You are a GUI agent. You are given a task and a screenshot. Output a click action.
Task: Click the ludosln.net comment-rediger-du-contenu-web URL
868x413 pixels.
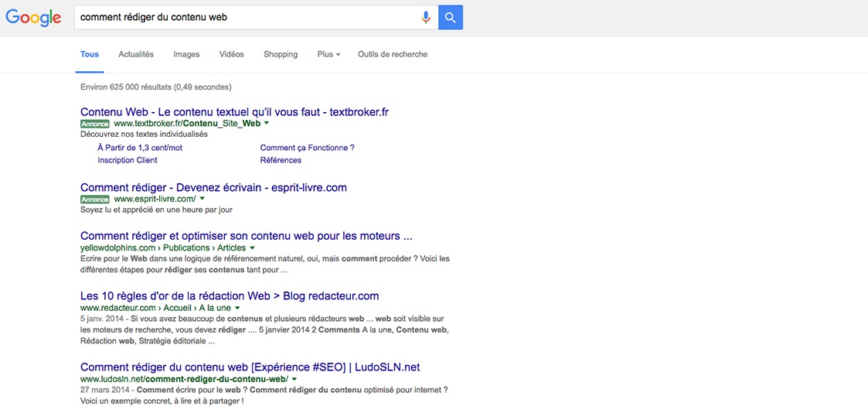point(184,379)
